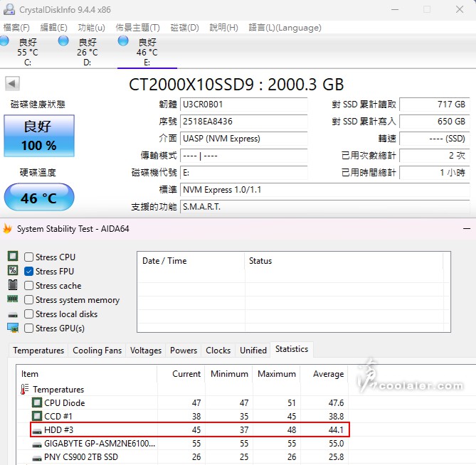Click the total writes value 650 GB
The height and width of the screenshot is (465, 476).
coord(435,122)
